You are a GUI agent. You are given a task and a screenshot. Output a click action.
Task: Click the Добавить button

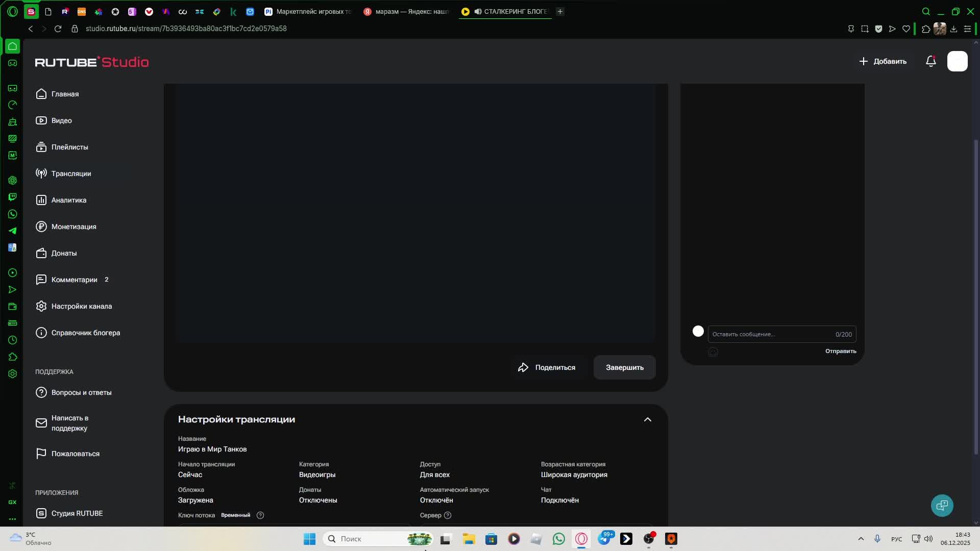click(x=883, y=61)
